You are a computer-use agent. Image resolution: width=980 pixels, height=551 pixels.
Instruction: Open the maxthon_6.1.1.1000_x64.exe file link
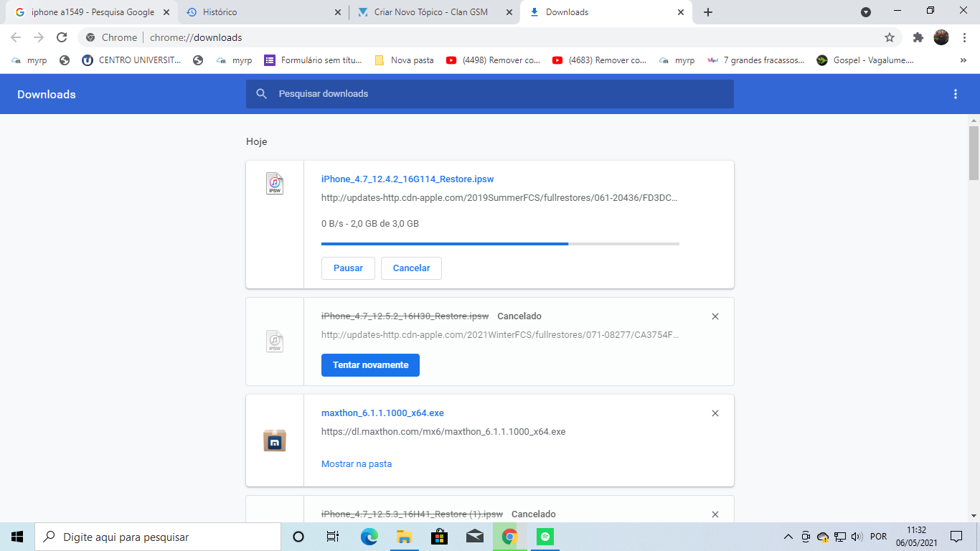[x=382, y=413]
